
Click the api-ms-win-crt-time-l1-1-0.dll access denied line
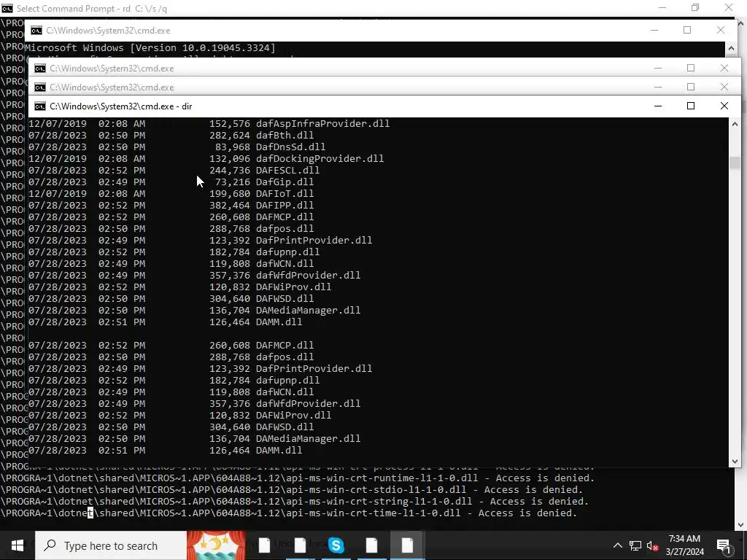click(x=289, y=513)
